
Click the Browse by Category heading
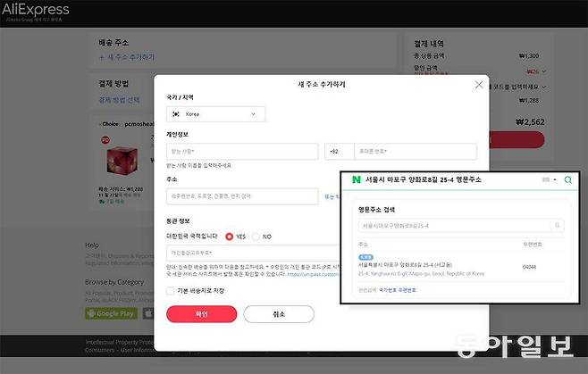114,282
